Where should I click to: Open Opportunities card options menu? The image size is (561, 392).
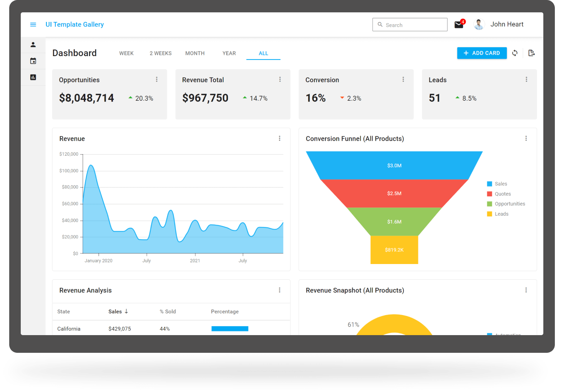pos(157,80)
